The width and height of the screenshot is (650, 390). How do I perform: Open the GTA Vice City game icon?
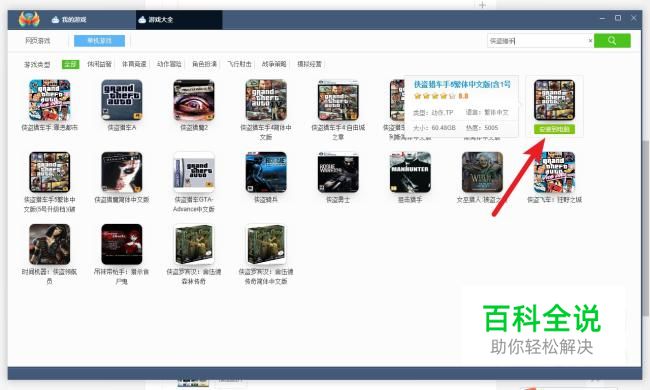(50, 100)
